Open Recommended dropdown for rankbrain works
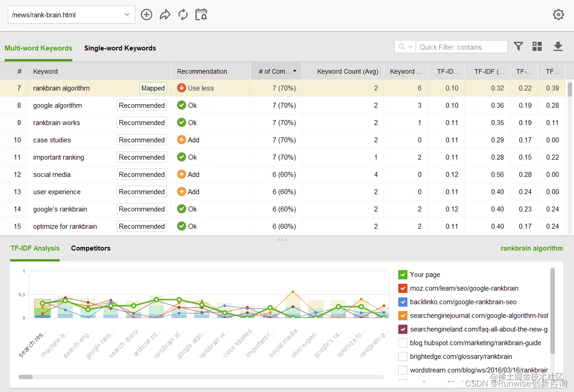This screenshot has height=392, width=574. [x=142, y=123]
